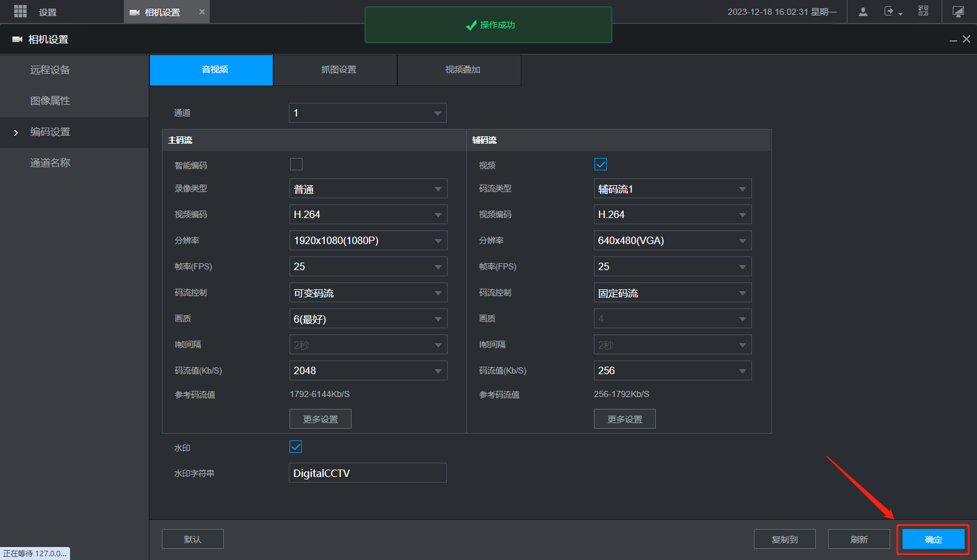Open sub stream 码流类型 辅码流1 dropdown
Image resolution: width=977 pixels, height=560 pixels.
pyautogui.click(x=673, y=189)
